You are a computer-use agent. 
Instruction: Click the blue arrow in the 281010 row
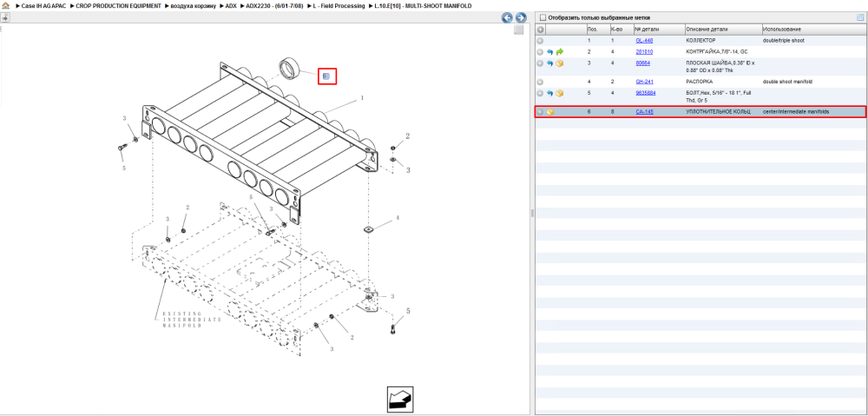click(x=549, y=51)
